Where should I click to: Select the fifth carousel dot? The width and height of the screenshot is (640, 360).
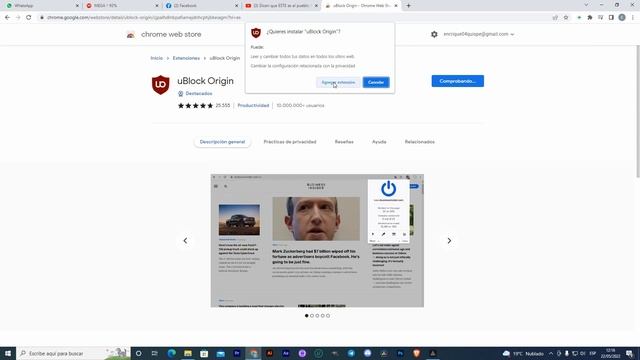328,316
